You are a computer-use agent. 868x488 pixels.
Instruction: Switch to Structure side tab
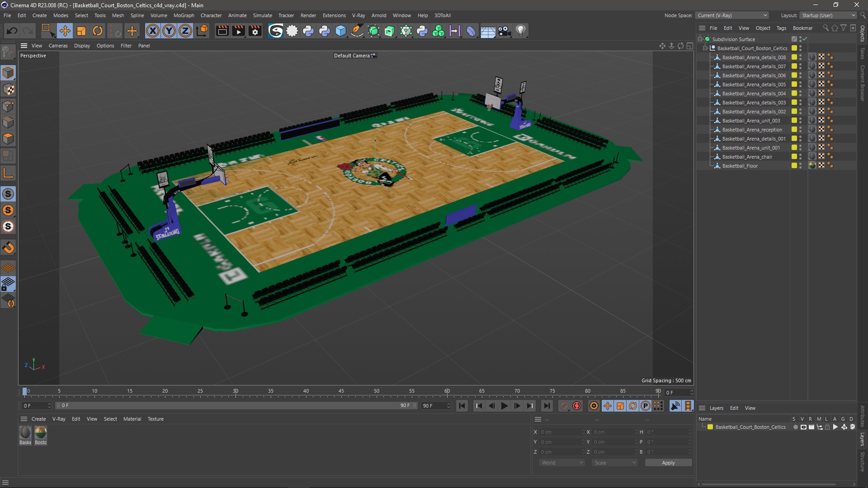(x=863, y=461)
